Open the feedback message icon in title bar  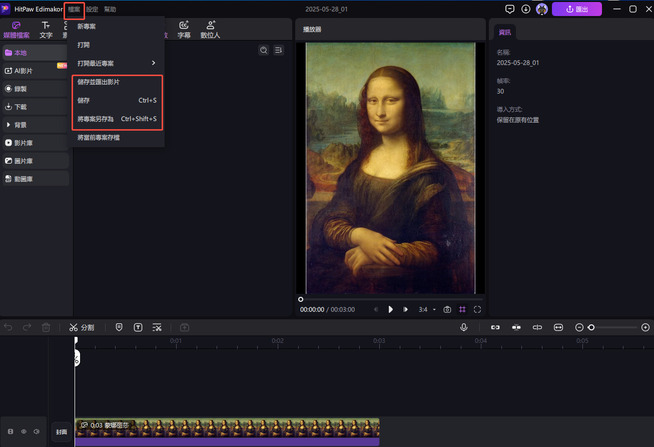coord(510,9)
